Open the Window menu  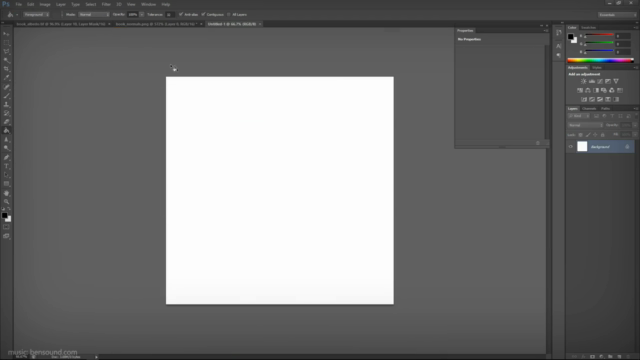[x=149, y=4]
